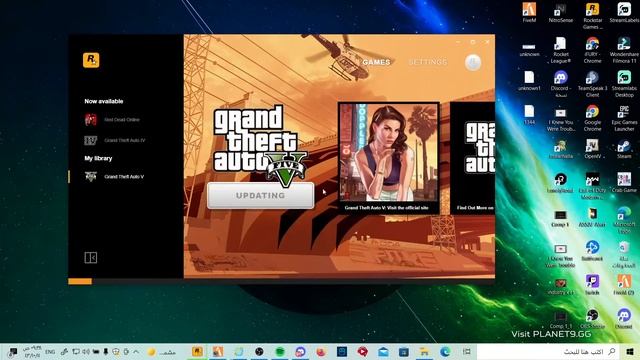640x360 pixels.
Task: Collapse the launcher sidebar panel
Action: pos(91,258)
